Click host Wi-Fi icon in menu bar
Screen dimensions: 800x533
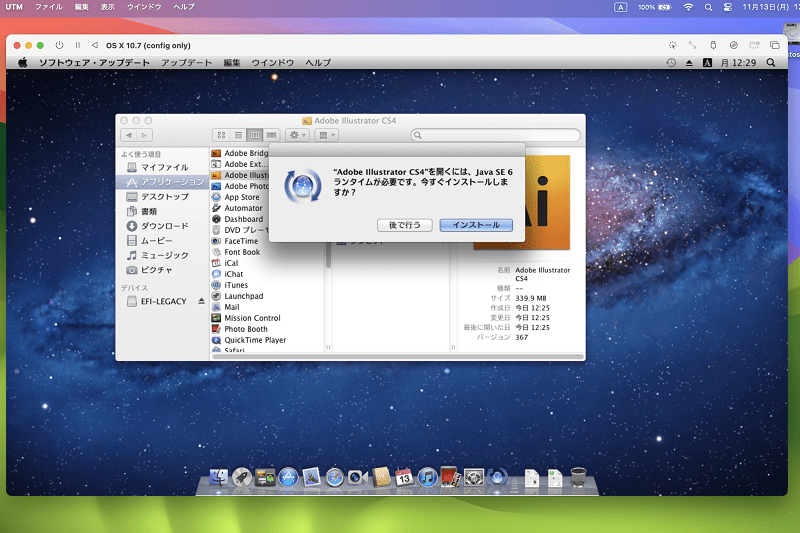tap(688, 7)
